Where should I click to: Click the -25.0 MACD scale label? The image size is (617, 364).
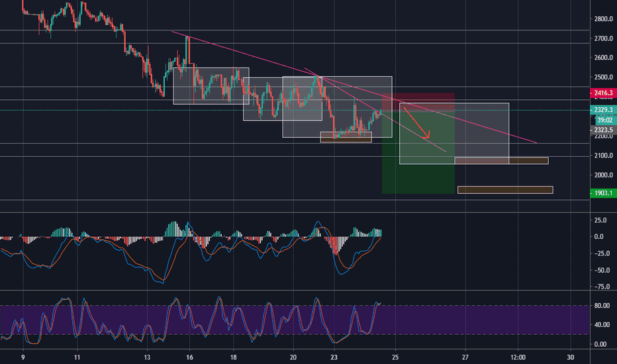pos(602,253)
